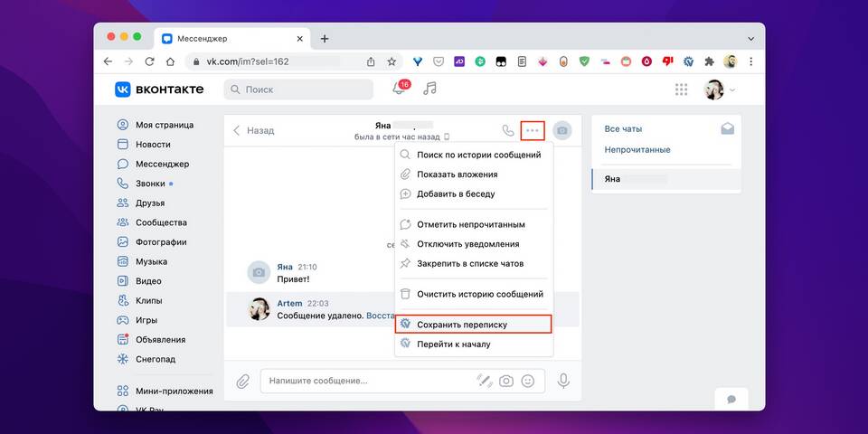This screenshot has width=868, height=434.
Task: Open the chat actions three-dots menu
Action: point(533,130)
